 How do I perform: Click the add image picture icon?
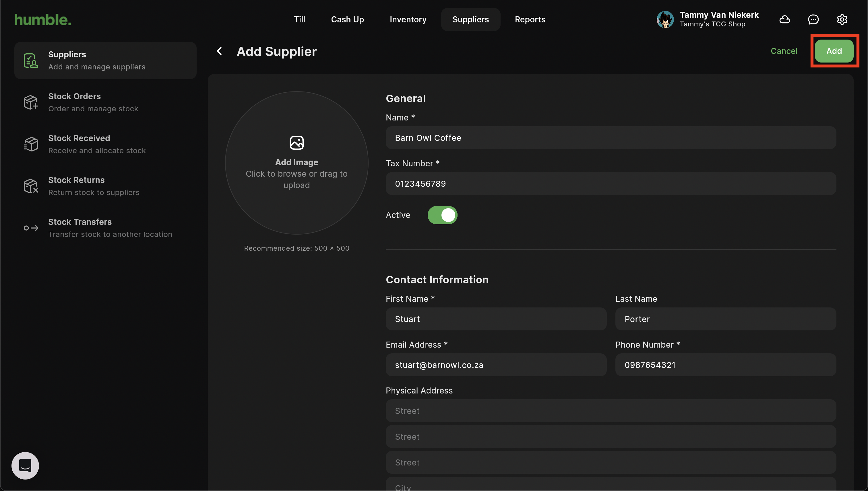click(x=296, y=143)
